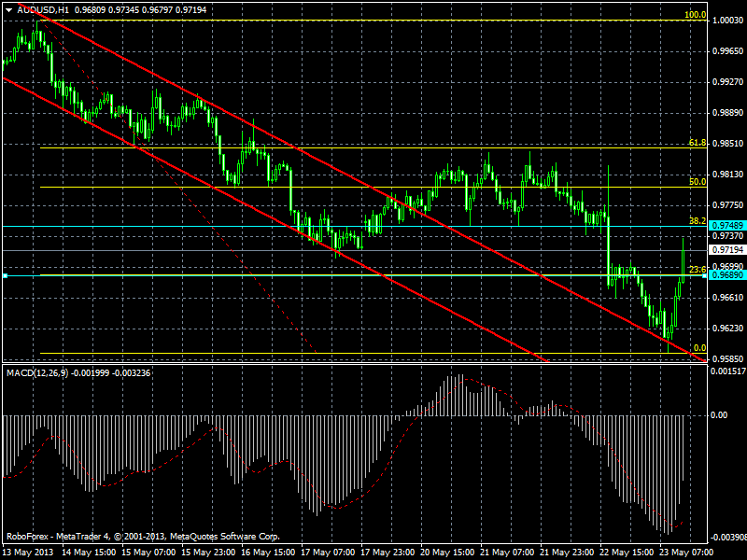Click the 14 May 15:00 time label
Screen dimensions: 747x560
coord(89,553)
